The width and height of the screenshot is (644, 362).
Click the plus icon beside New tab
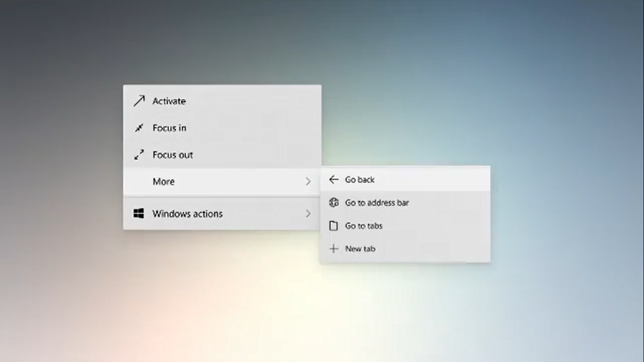tap(334, 248)
